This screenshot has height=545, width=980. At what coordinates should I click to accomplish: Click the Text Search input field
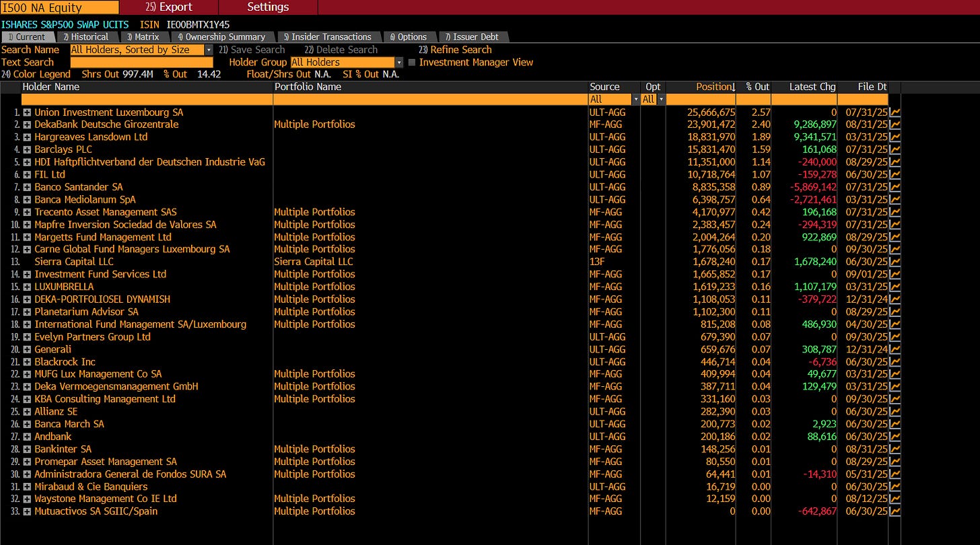(141, 63)
